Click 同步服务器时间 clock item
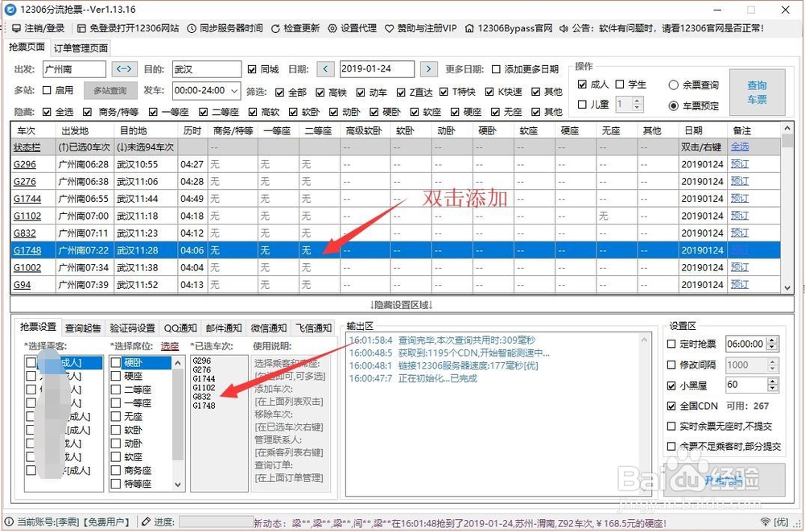The height and width of the screenshot is (532, 805). (x=225, y=28)
